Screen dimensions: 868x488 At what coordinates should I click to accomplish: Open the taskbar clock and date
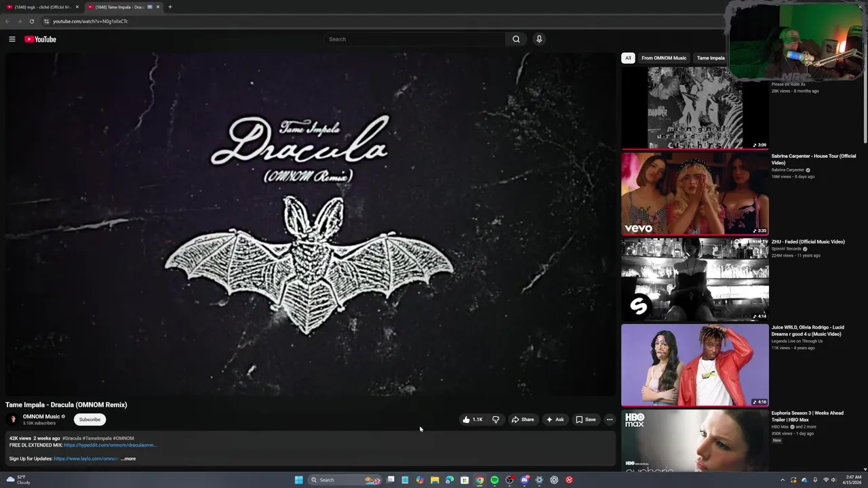pos(852,480)
